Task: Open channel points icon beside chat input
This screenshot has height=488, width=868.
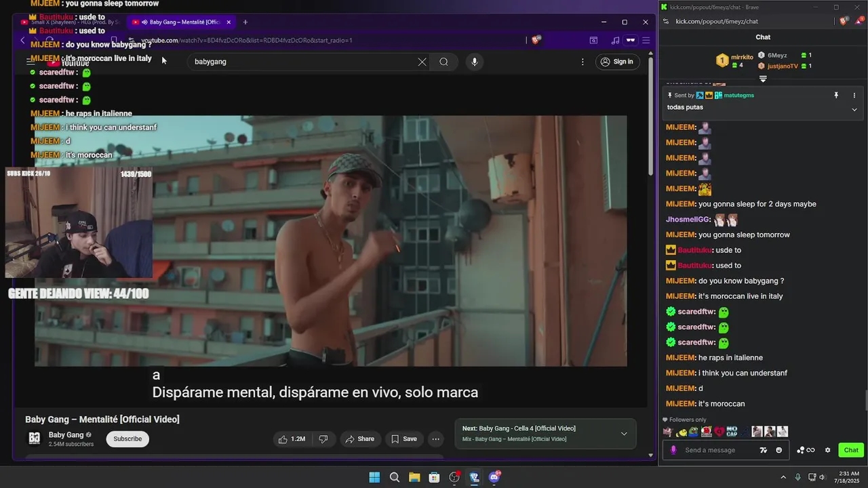Action: click(805, 450)
